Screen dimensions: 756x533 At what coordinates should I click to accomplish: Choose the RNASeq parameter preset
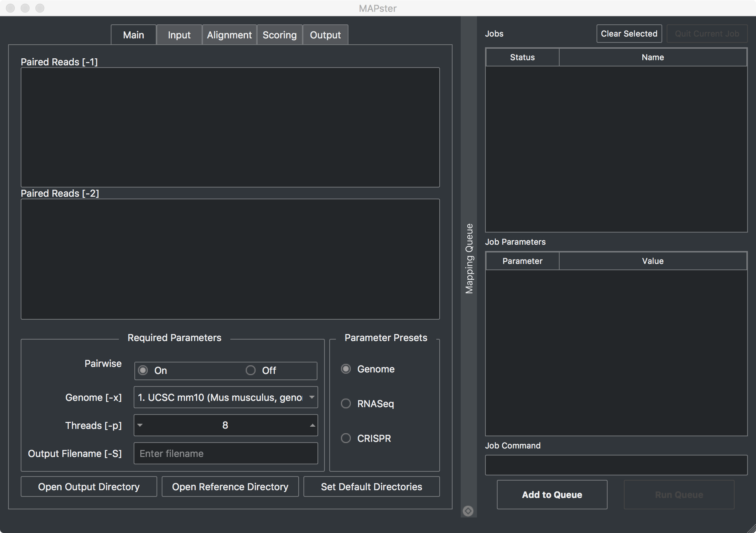[x=346, y=403]
